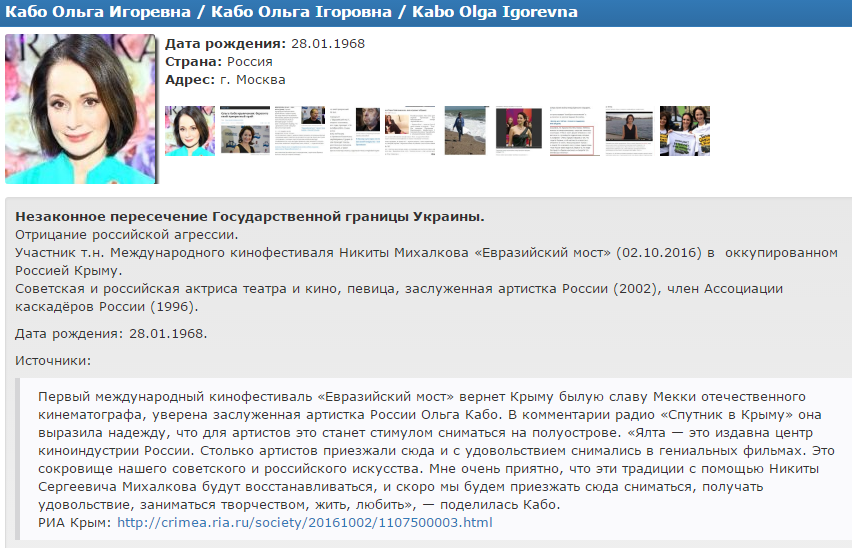Click the 'Дата рождения: 28.01.1968' line in header

(x=264, y=44)
